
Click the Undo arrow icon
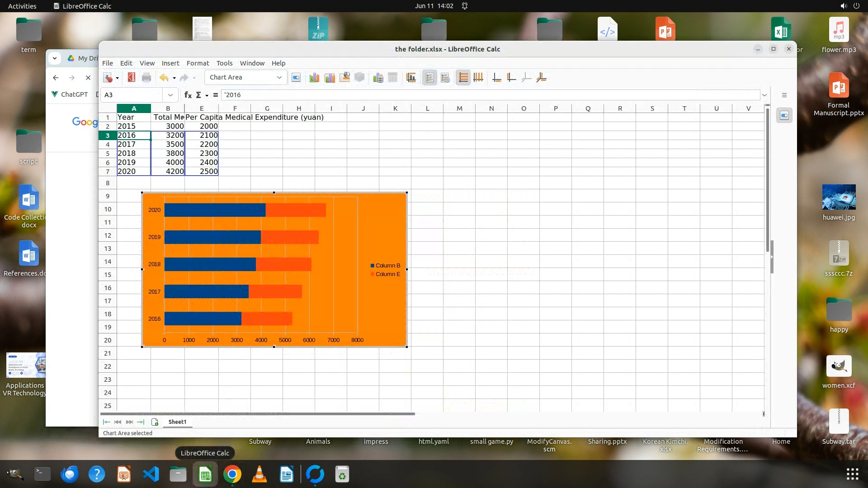(164, 78)
